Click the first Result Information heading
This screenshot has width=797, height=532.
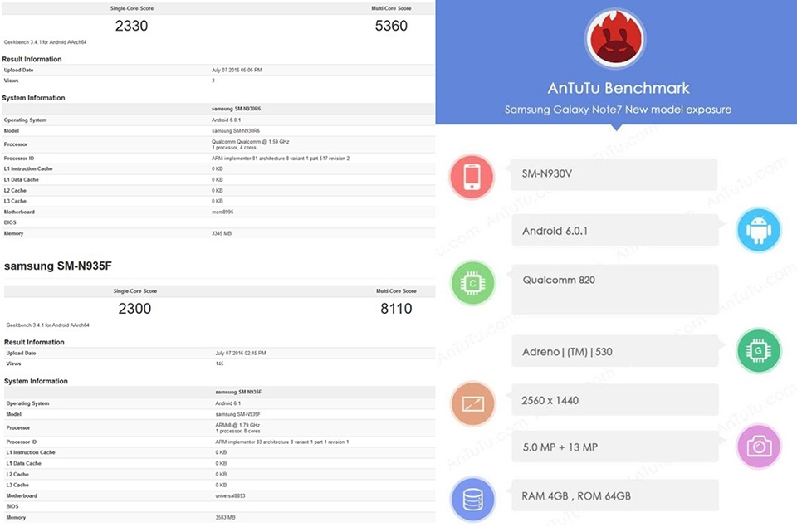click(32, 59)
